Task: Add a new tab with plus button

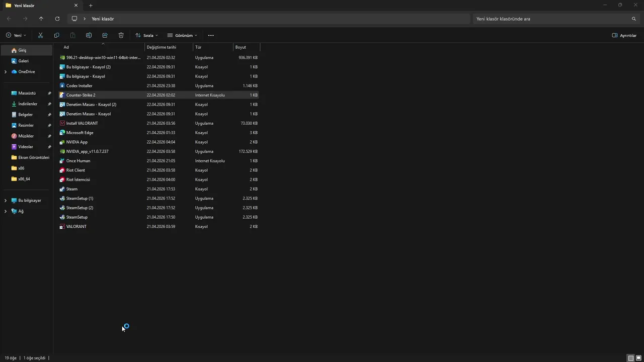Action: point(91,6)
